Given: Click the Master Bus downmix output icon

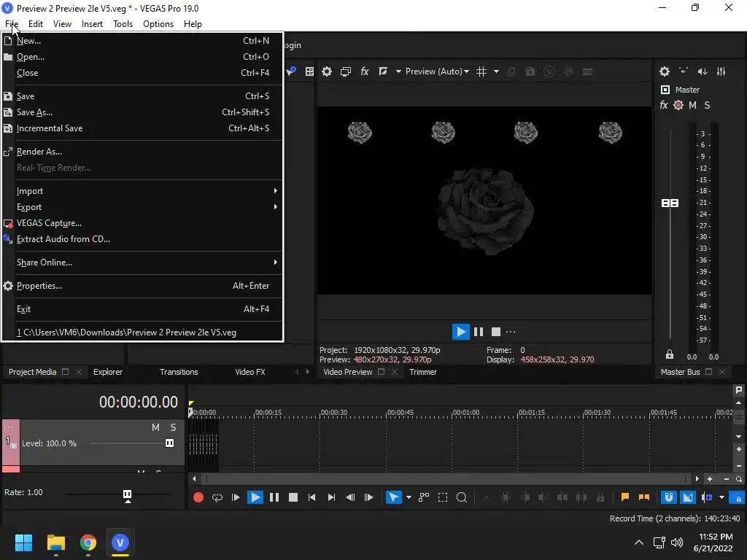Looking at the screenshot, I should 684,71.
